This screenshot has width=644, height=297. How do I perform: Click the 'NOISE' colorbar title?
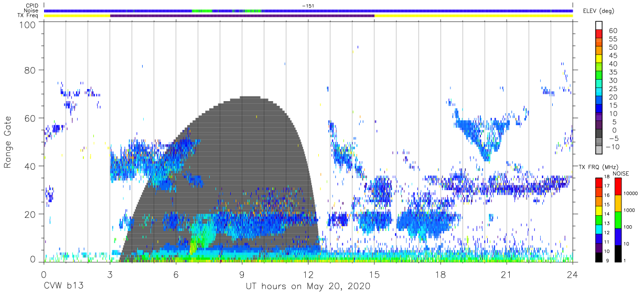pyautogui.click(x=621, y=173)
